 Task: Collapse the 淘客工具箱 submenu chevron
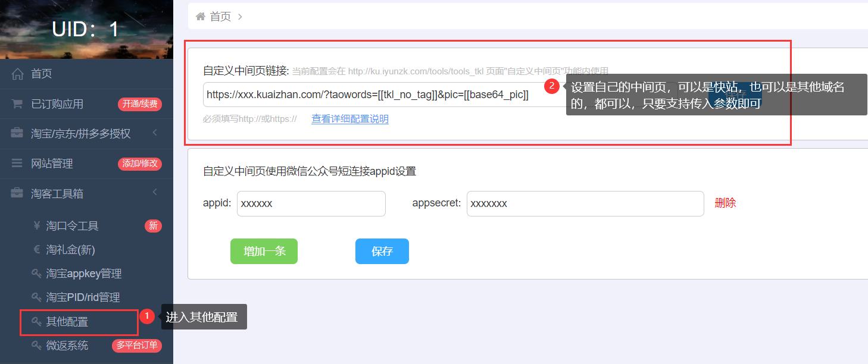coord(155,192)
